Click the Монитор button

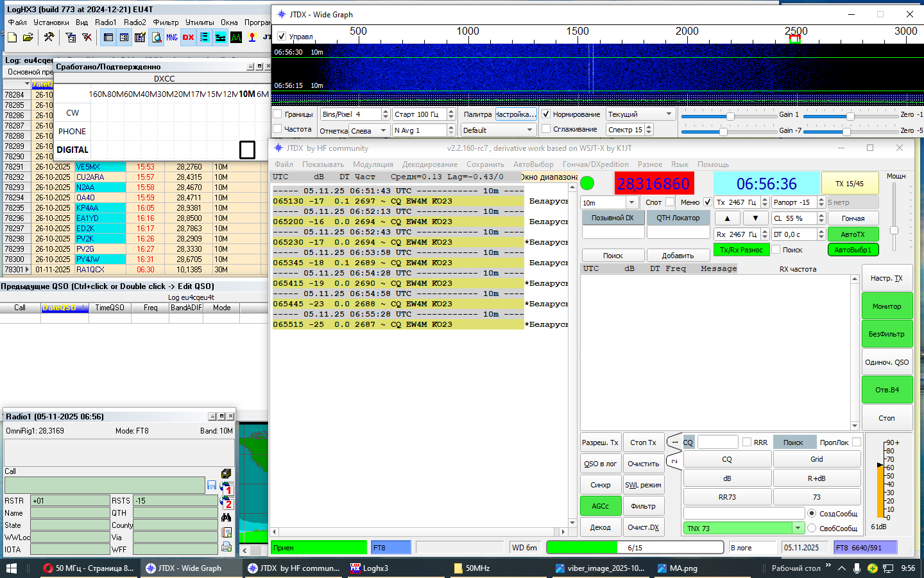tap(887, 306)
